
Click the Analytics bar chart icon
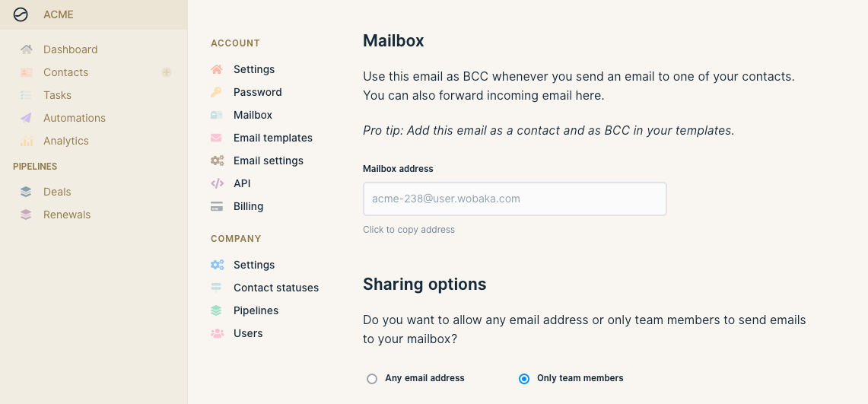point(26,141)
